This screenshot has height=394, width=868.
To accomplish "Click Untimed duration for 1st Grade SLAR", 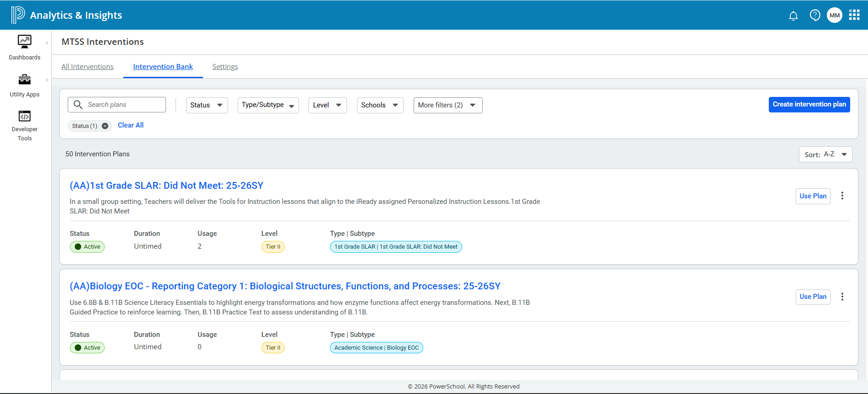I will click(148, 246).
